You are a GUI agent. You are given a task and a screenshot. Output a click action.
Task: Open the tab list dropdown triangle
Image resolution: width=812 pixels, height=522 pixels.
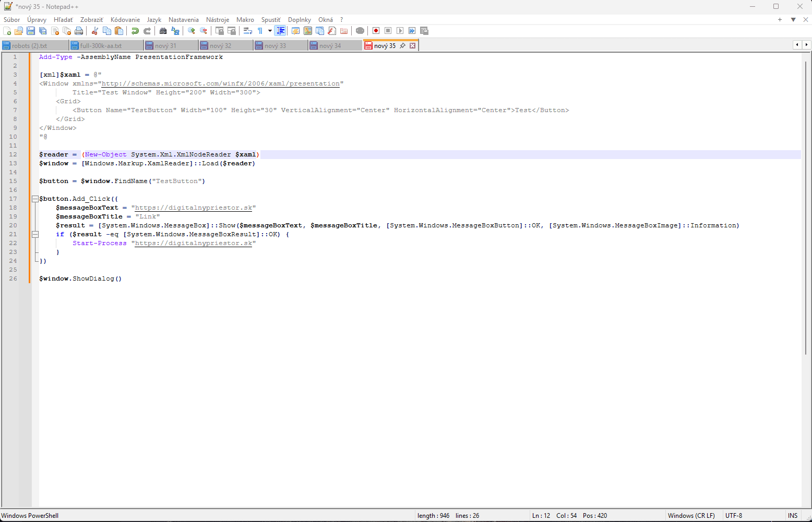(793, 20)
